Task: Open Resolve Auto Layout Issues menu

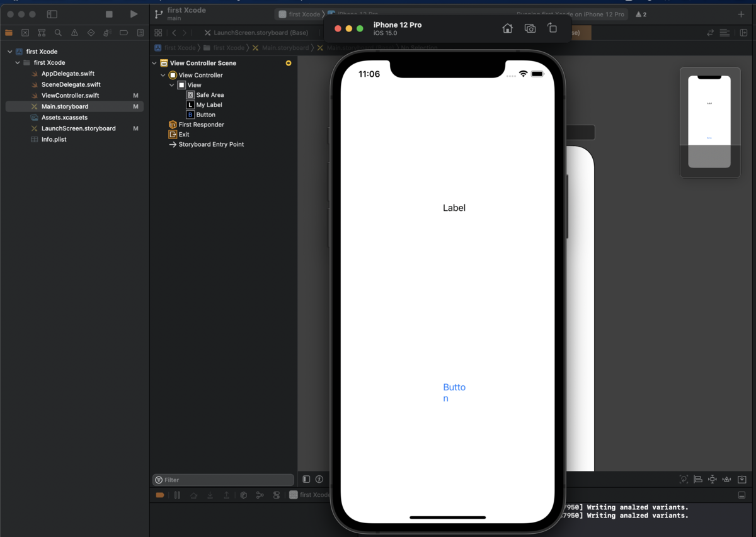Action: coord(727,479)
